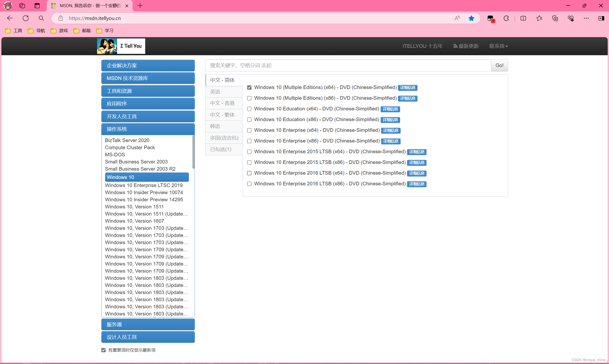The height and width of the screenshot is (364, 609).
Task: Open the 联系我 dropdown menu
Action: coord(498,46)
